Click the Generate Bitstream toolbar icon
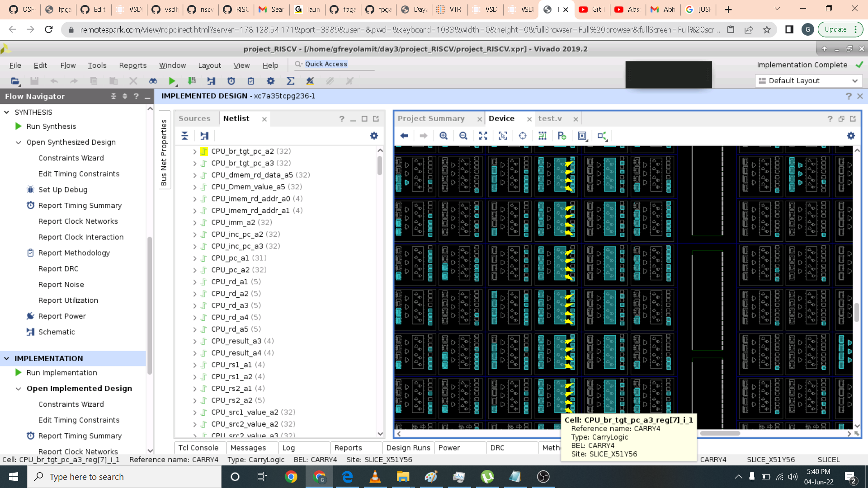 click(192, 81)
